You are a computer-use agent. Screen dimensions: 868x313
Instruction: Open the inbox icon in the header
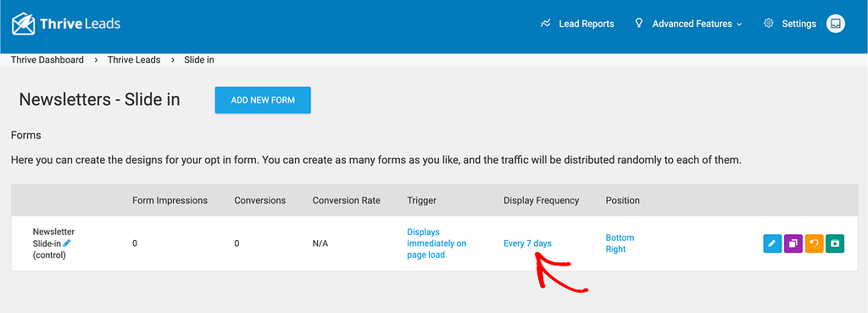click(835, 23)
